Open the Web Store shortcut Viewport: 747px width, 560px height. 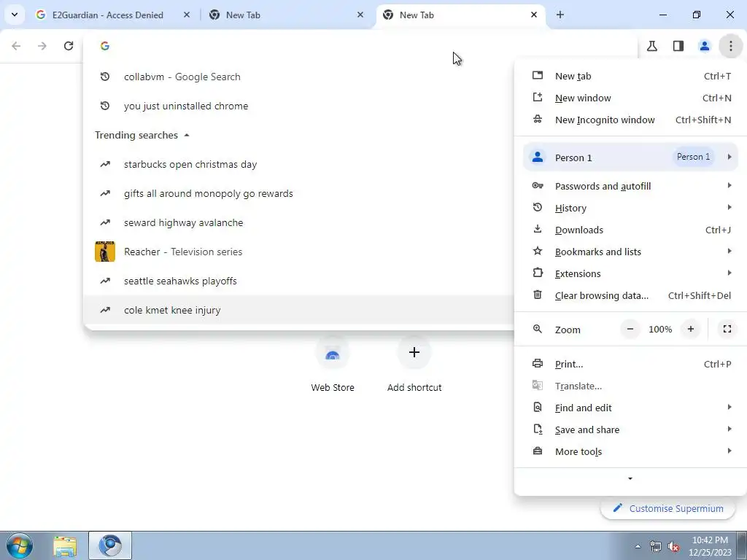(x=333, y=365)
